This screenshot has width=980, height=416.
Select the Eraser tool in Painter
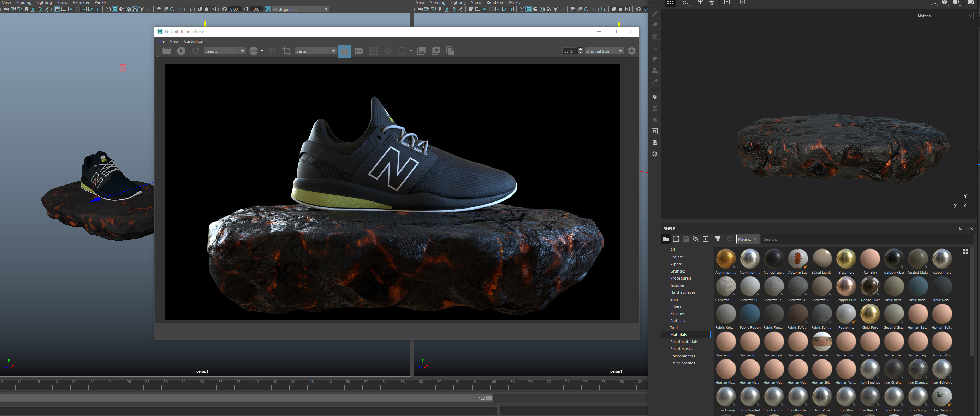coord(655,25)
